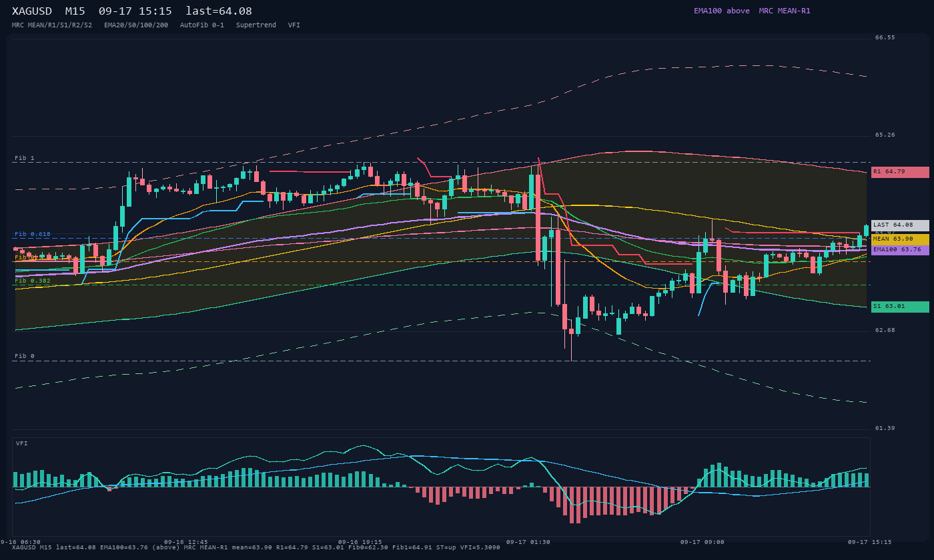Click the Fib 1 level label
This screenshot has height=560, width=934.
coord(25,158)
